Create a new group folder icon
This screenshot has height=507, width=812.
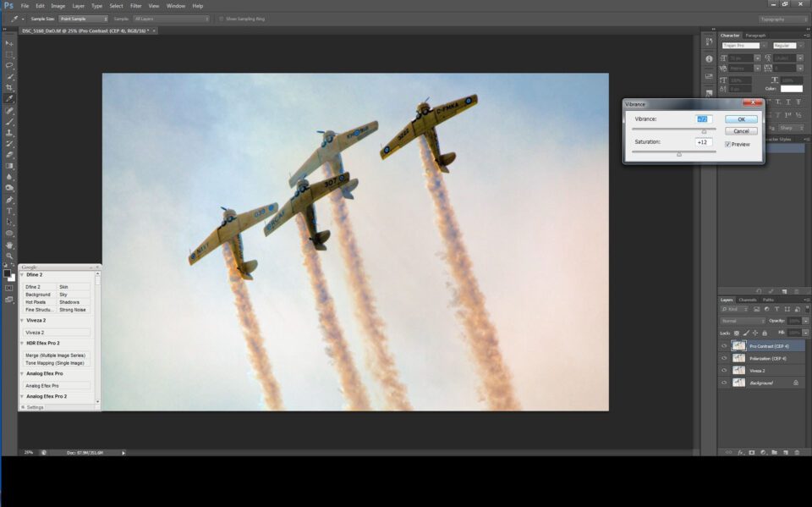(x=774, y=453)
